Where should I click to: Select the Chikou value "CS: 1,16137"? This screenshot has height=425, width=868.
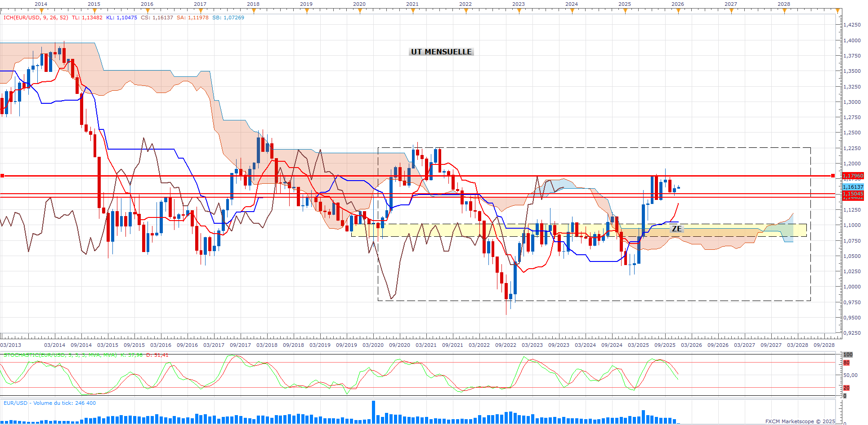157,18
